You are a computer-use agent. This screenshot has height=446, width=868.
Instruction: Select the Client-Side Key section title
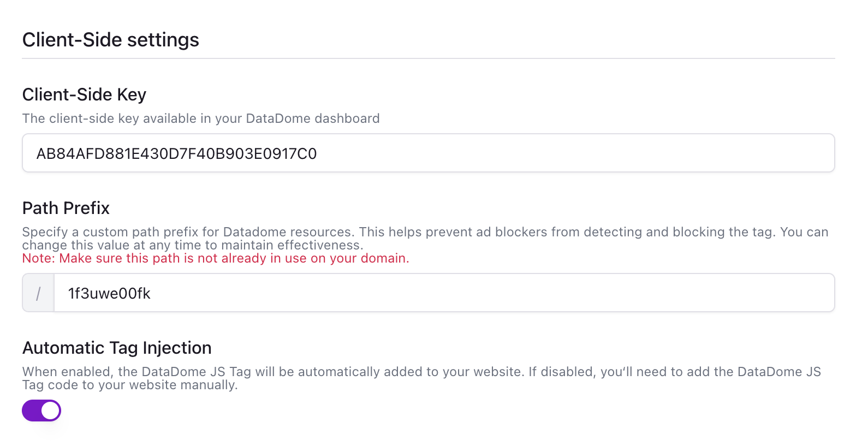tap(84, 94)
